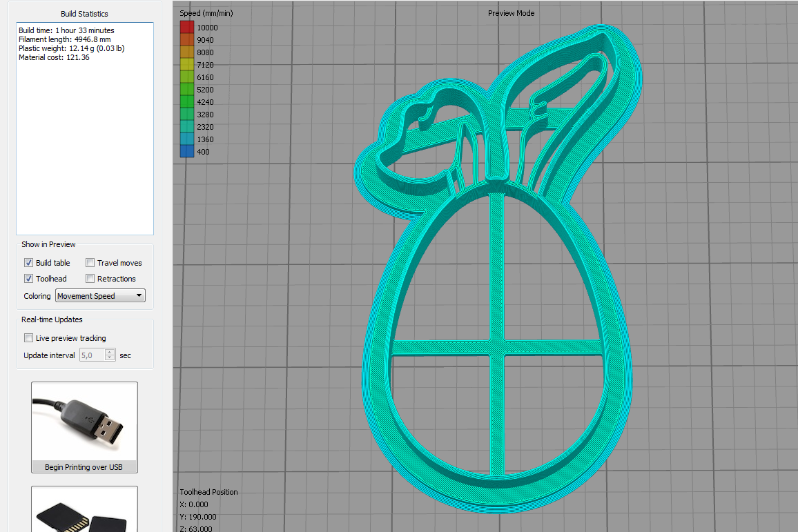Click the Update interval input field
The image size is (798, 532).
tap(92, 355)
